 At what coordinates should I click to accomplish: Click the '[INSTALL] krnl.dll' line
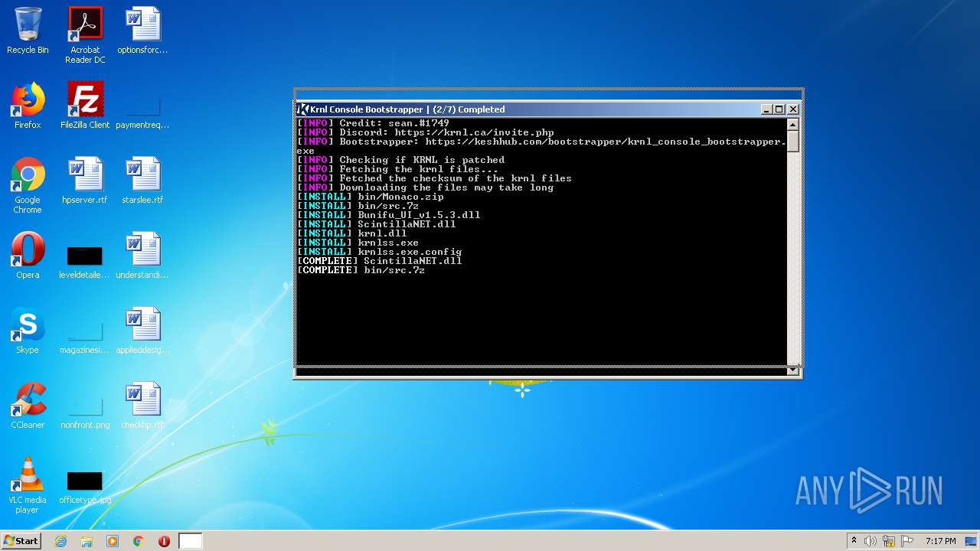(352, 233)
